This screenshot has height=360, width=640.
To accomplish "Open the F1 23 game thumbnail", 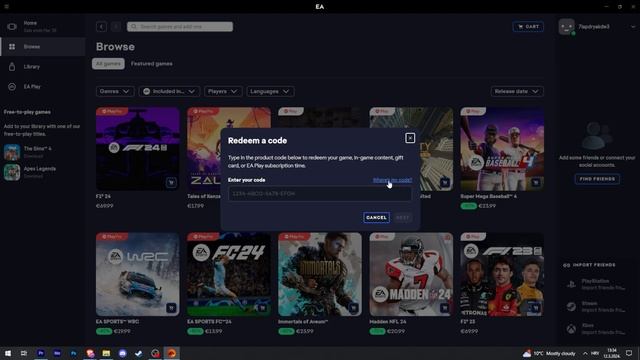I will 502,274.
